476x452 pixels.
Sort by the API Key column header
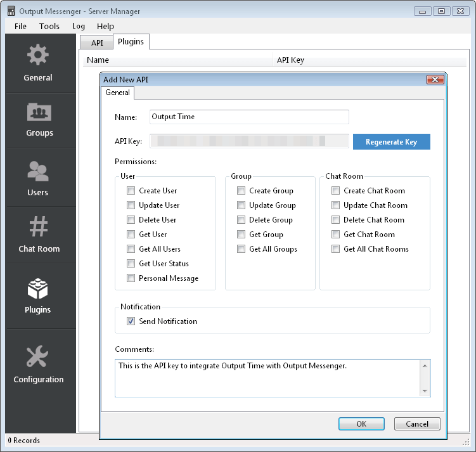370,60
